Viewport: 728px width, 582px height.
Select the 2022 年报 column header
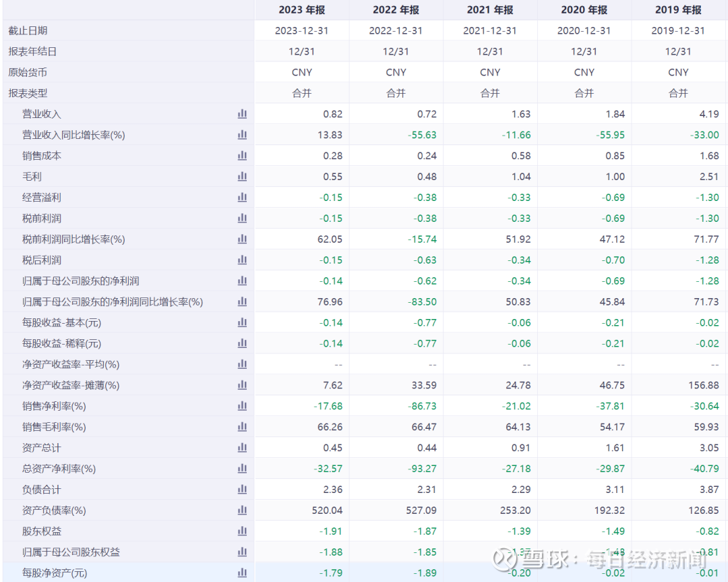pos(396,9)
